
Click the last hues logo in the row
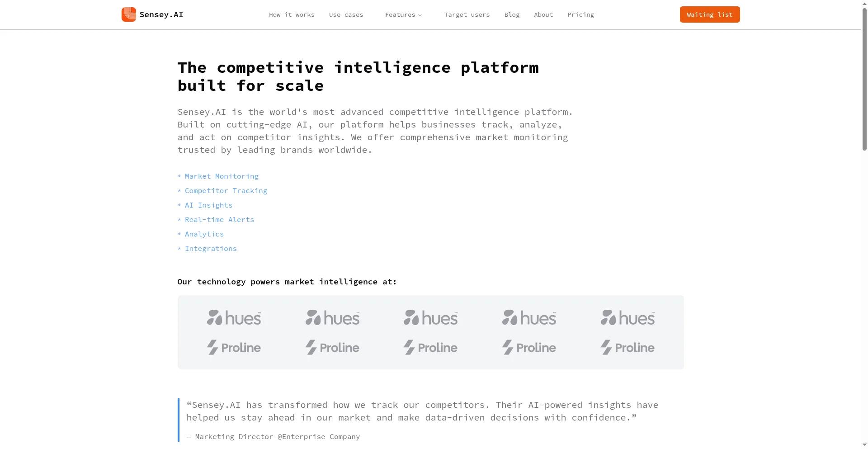point(627,318)
